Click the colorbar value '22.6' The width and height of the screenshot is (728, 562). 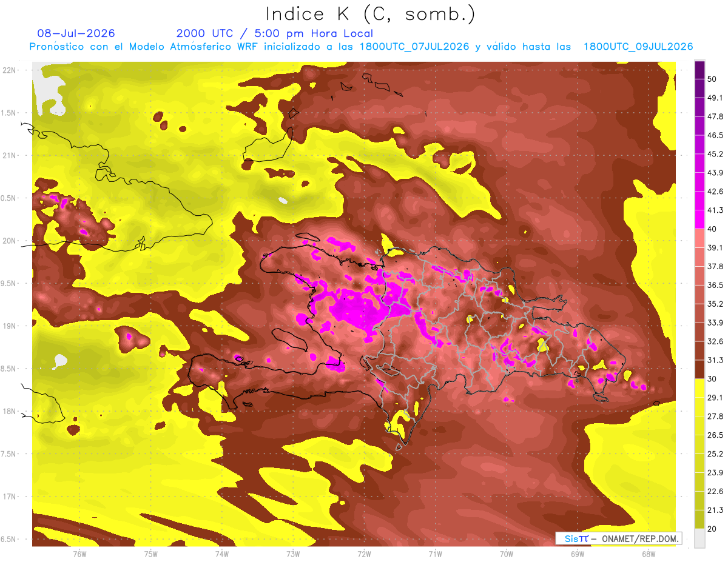point(715,491)
